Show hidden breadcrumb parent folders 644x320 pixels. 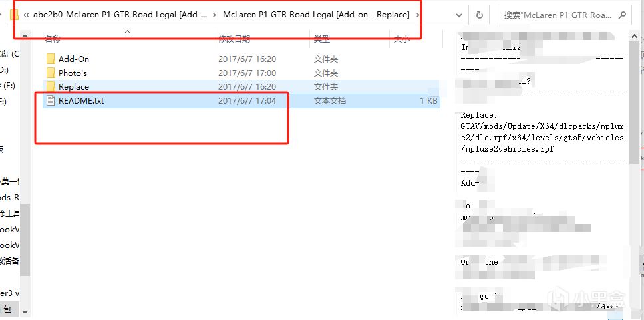pos(27,15)
